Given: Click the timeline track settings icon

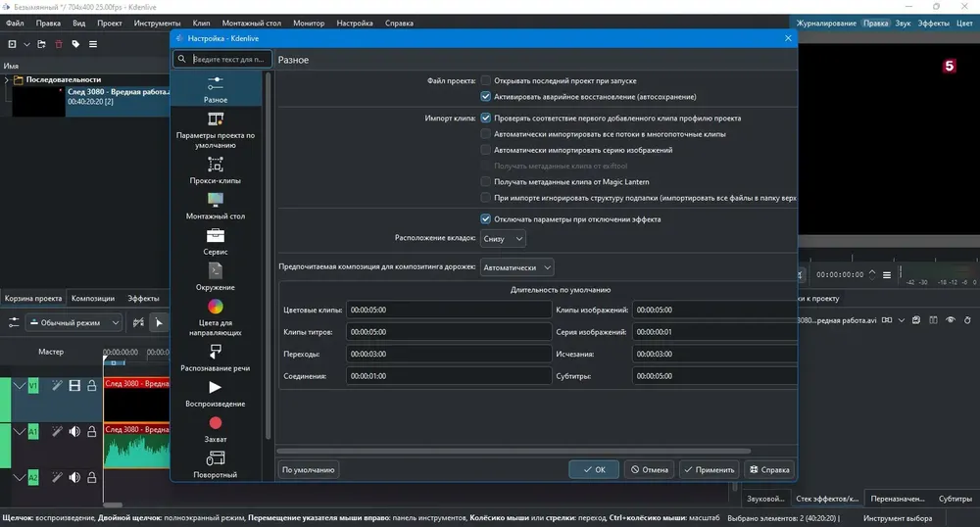Looking at the screenshot, I should tap(13, 323).
